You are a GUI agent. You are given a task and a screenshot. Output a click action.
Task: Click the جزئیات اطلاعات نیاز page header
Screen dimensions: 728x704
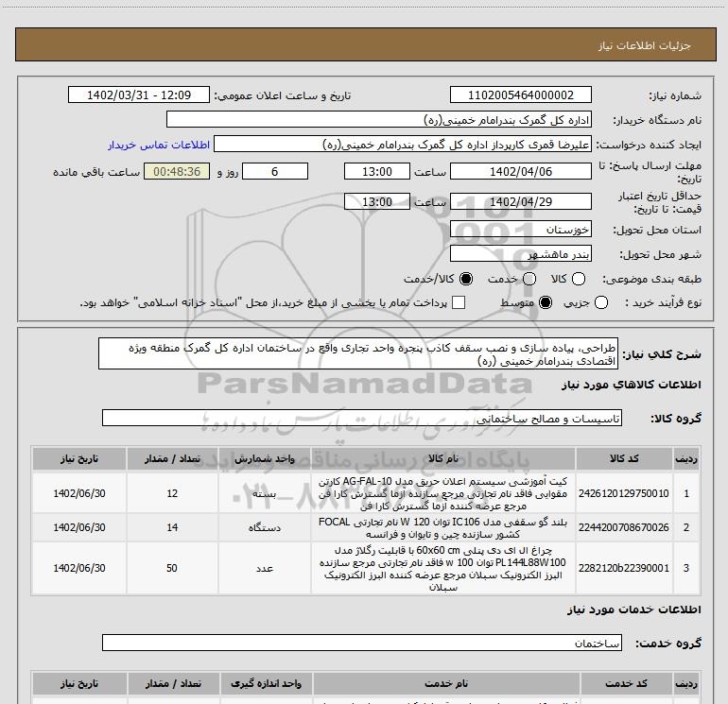click(365, 45)
